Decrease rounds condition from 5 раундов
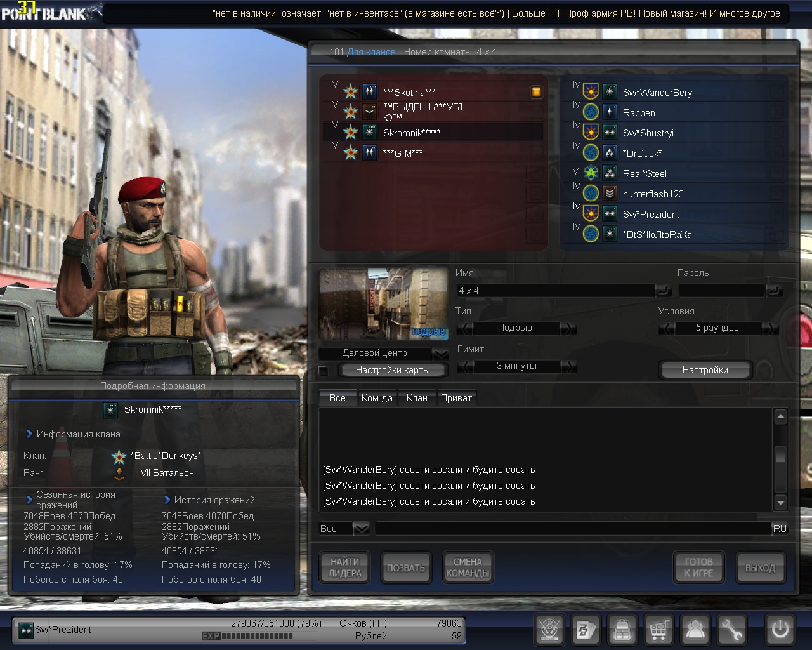This screenshot has height=650, width=812. [667, 328]
